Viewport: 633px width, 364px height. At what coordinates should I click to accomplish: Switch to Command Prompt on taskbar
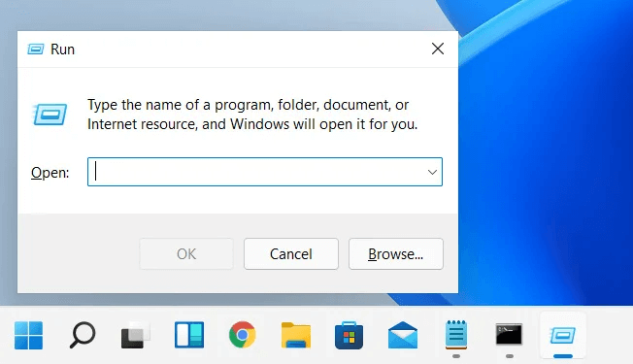pos(509,334)
